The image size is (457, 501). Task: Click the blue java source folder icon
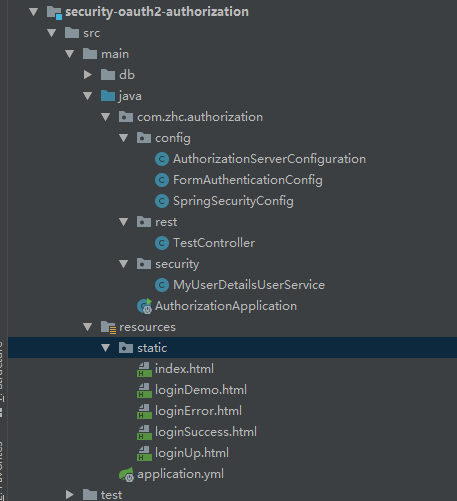pos(108,96)
